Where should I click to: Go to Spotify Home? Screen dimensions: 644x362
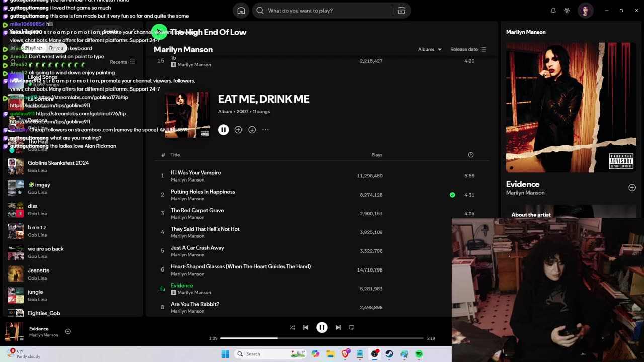click(241, 10)
